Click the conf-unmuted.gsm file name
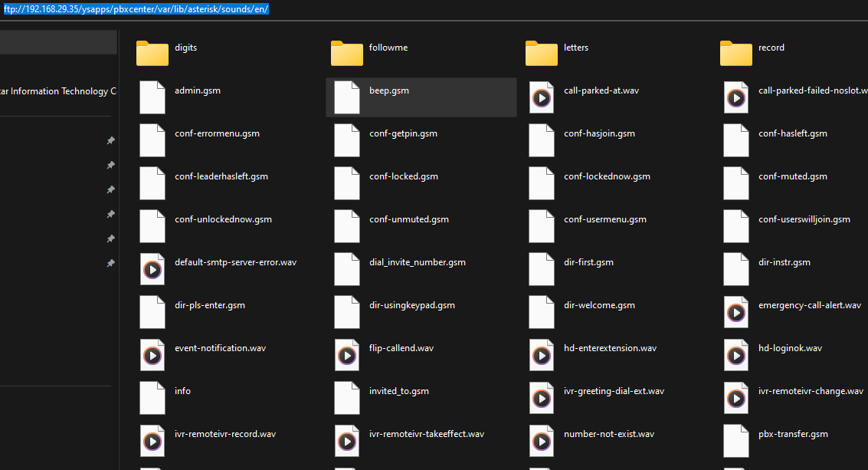Image resolution: width=868 pixels, height=470 pixels. (409, 219)
